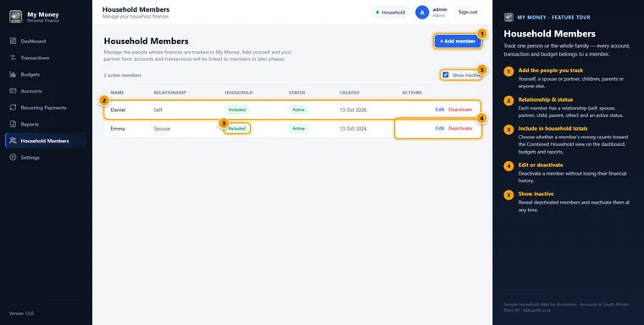This screenshot has height=325, width=644.
Task: Click the Transactions arrows icon
Action: coord(13,58)
